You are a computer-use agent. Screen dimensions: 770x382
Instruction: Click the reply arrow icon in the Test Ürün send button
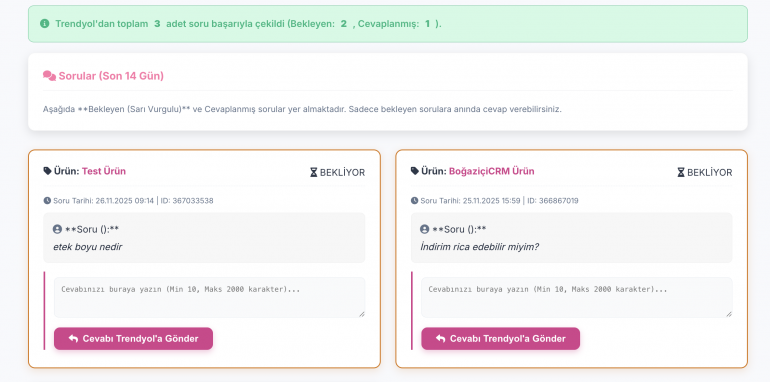73,339
